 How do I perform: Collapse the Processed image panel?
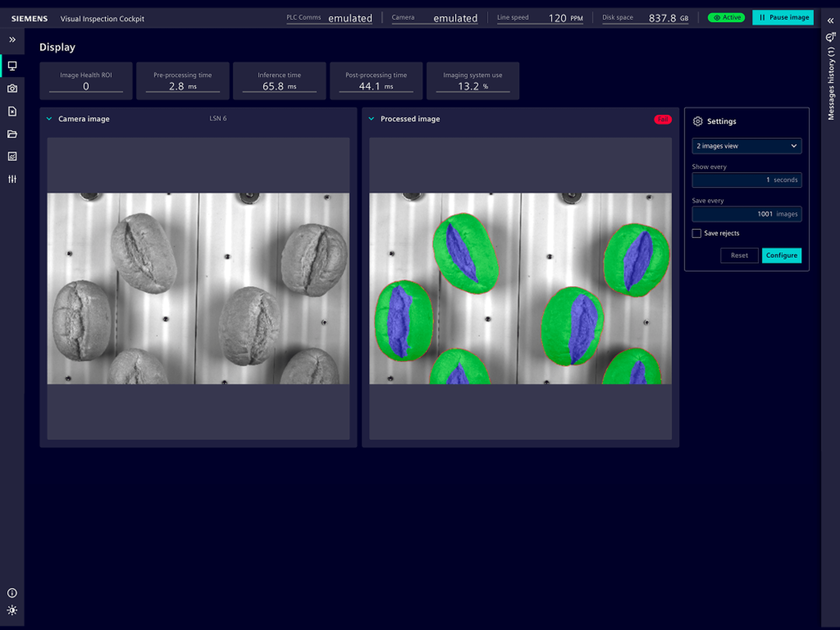point(371,118)
